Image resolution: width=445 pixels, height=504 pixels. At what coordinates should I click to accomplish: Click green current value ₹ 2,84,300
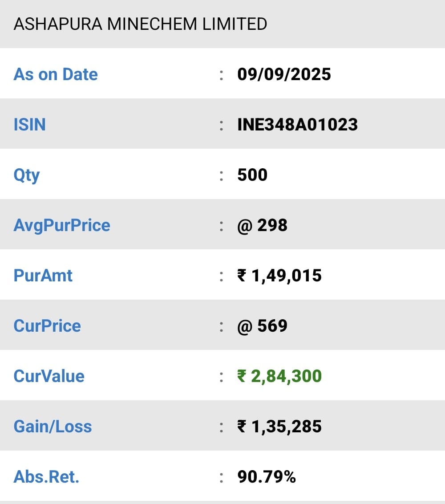(x=279, y=376)
